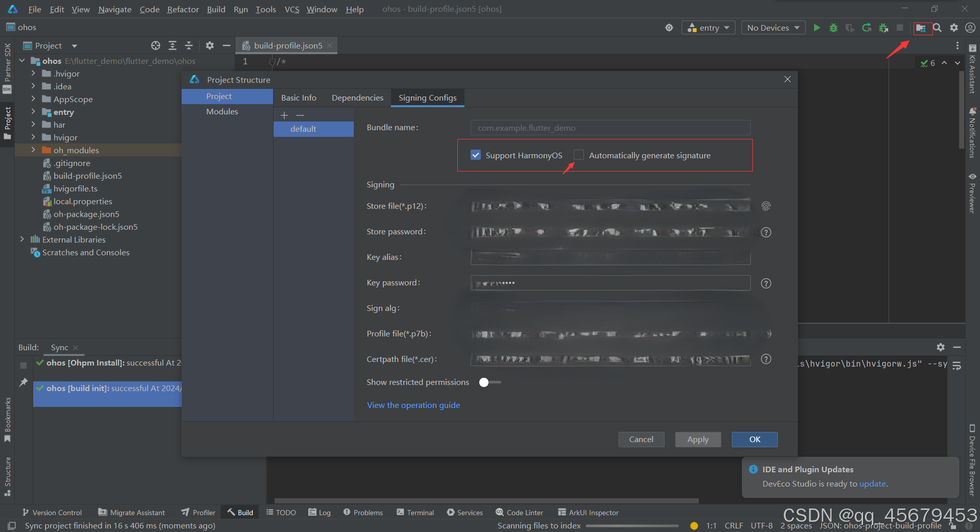
Task: Click the apply changes reload icon
Action: (x=867, y=28)
